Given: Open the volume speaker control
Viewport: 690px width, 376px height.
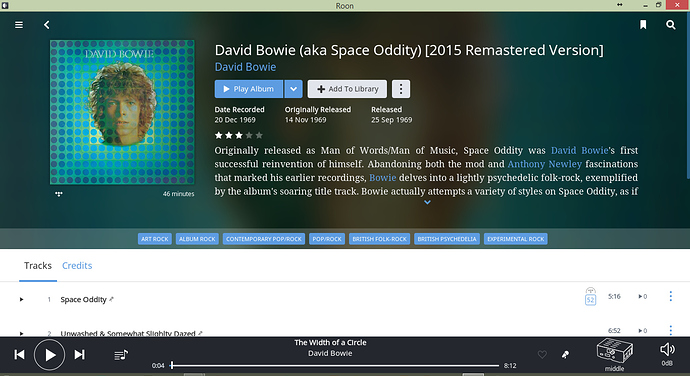Looking at the screenshot, I should [667, 350].
